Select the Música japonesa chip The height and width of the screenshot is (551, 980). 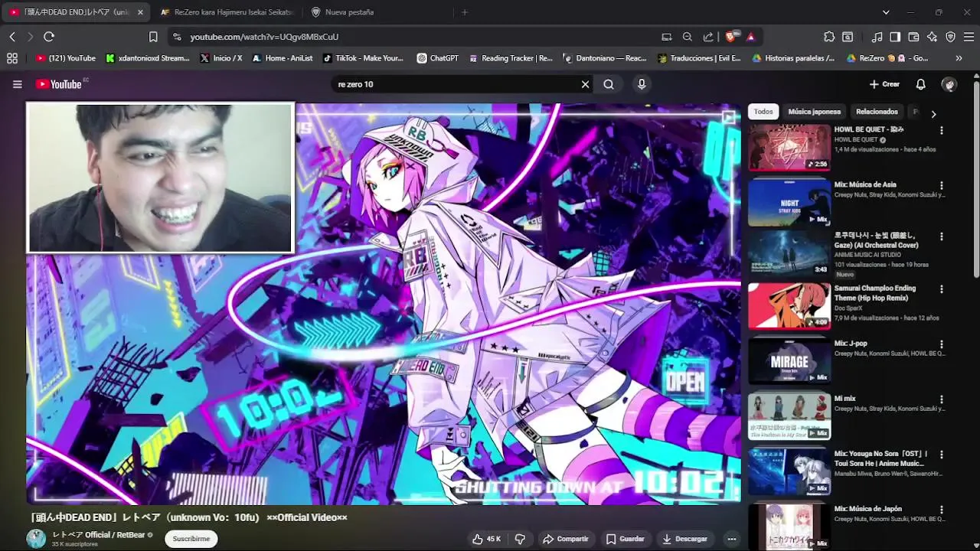814,112
